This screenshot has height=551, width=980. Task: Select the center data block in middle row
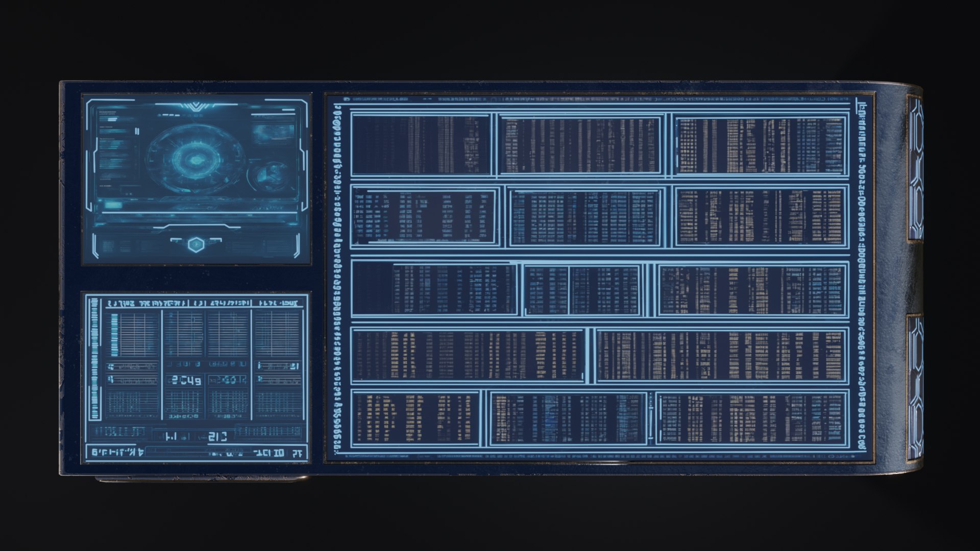(x=583, y=290)
